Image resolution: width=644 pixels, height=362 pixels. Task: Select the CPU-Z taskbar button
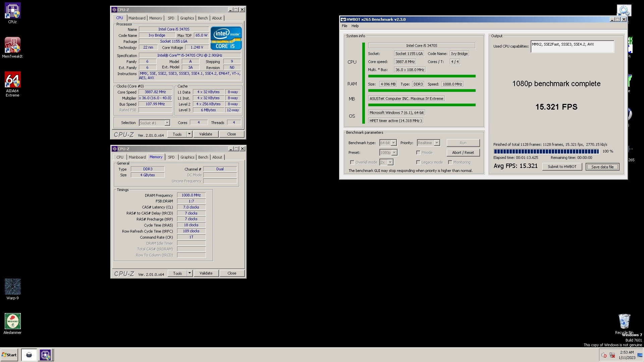pos(45,355)
